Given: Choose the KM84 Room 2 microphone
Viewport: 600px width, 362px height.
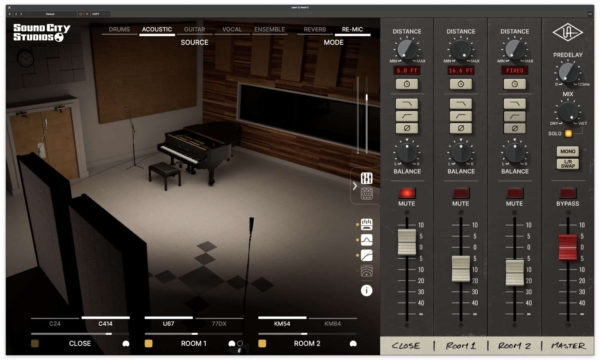Looking at the screenshot, I should click(x=333, y=323).
